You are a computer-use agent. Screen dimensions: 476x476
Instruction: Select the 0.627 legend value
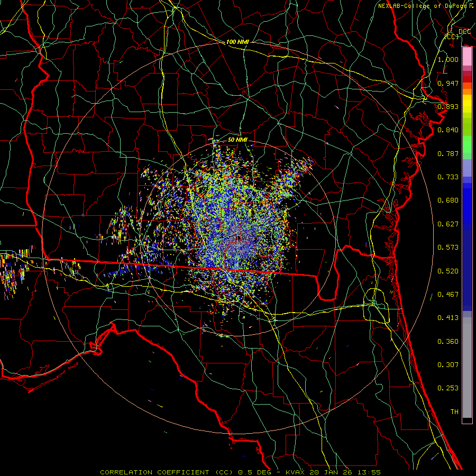(x=448, y=224)
